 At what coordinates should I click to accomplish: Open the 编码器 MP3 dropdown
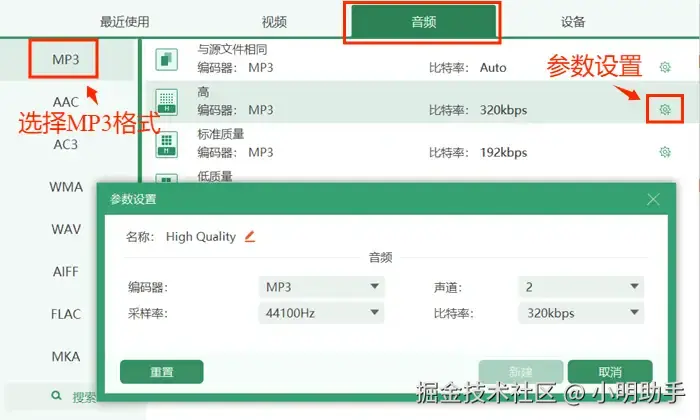[321, 287]
